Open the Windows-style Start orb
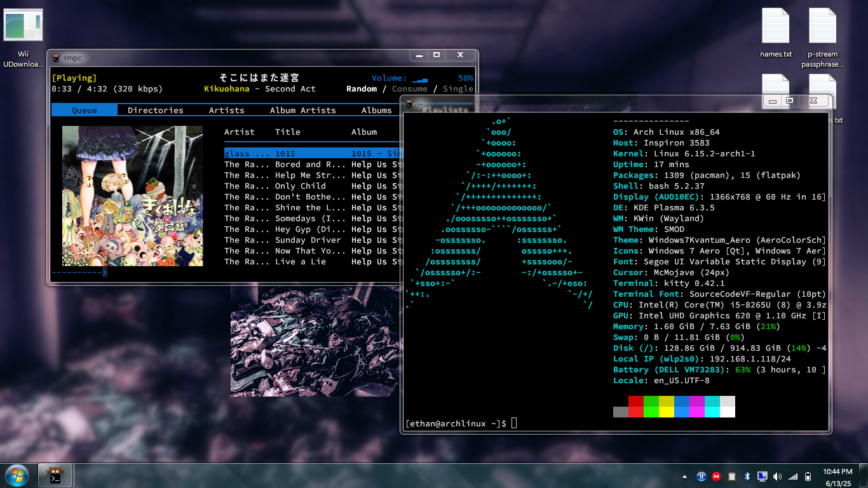 coord(17,476)
